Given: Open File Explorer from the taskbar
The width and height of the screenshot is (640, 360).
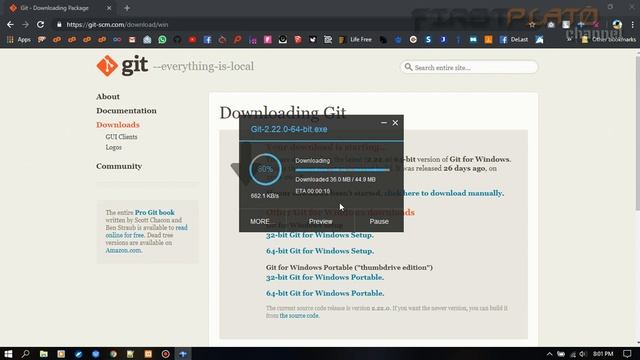Looking at the screenshot, I should point(43,353).
